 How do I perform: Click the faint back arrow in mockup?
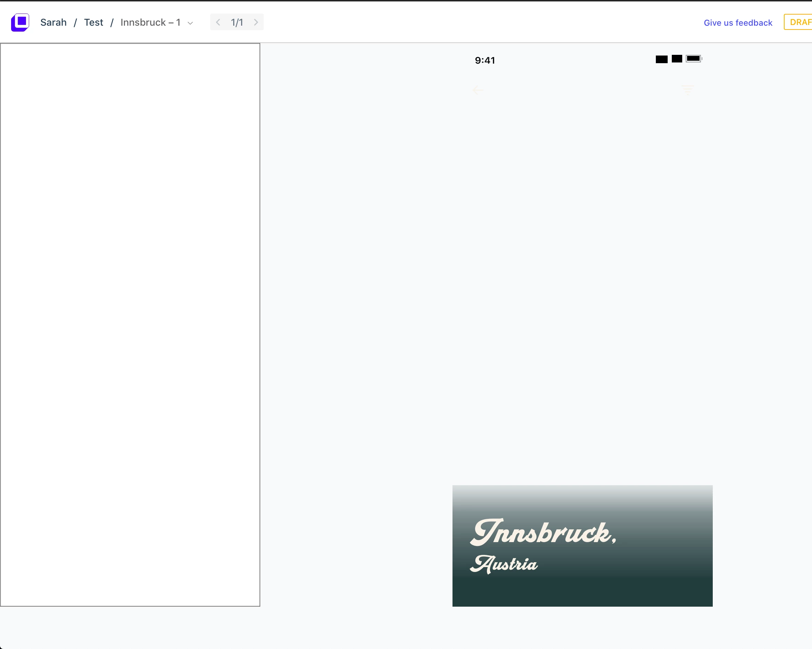(478, 90)
